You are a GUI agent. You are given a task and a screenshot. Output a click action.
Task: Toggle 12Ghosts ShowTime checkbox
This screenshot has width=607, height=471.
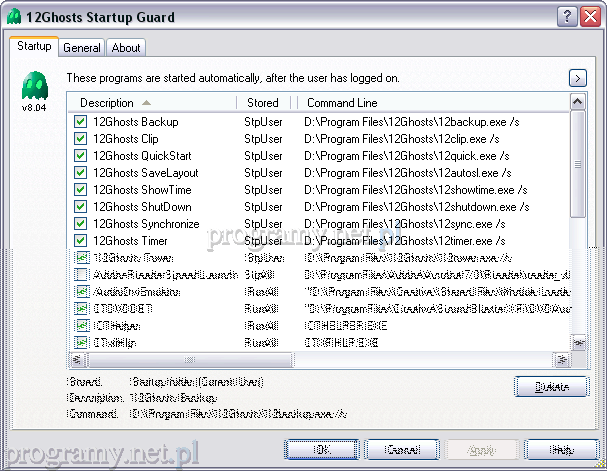(x=81, y=190)
